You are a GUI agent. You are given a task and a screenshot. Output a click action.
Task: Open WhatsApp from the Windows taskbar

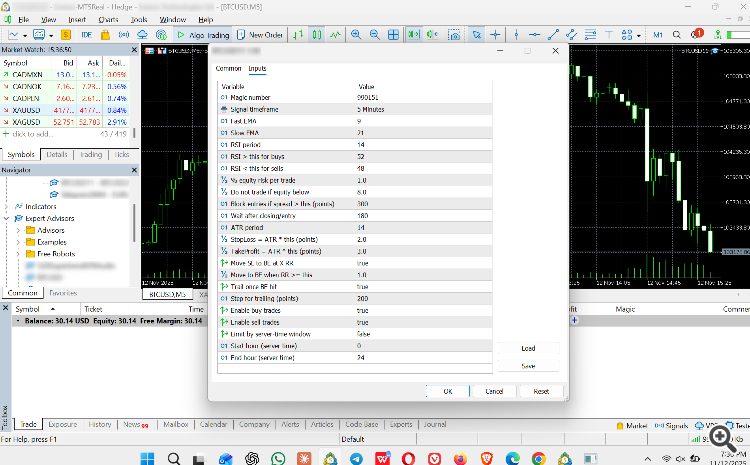(x=279, y=459)
